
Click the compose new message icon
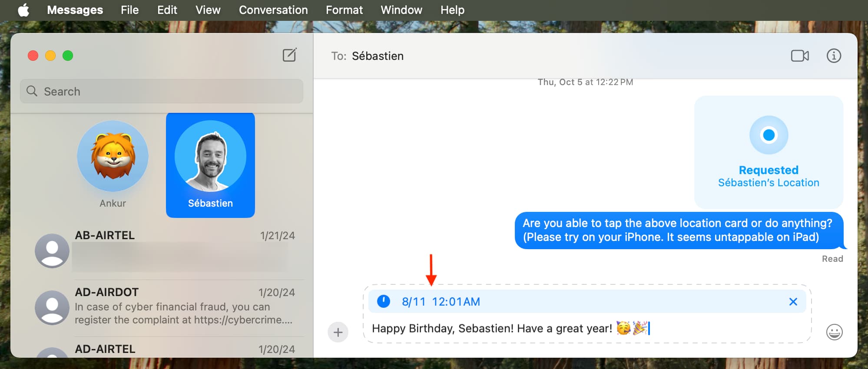pos(289,55)
